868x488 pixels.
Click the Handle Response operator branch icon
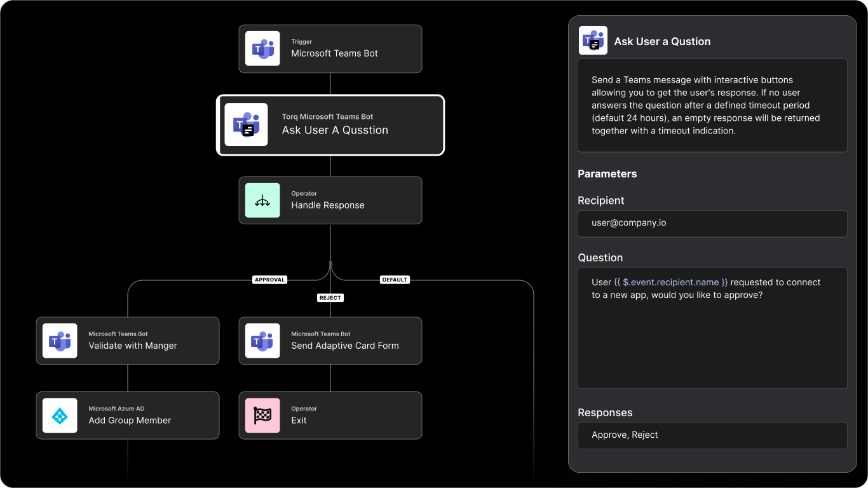pyautogui.click(x=262, y=201)
